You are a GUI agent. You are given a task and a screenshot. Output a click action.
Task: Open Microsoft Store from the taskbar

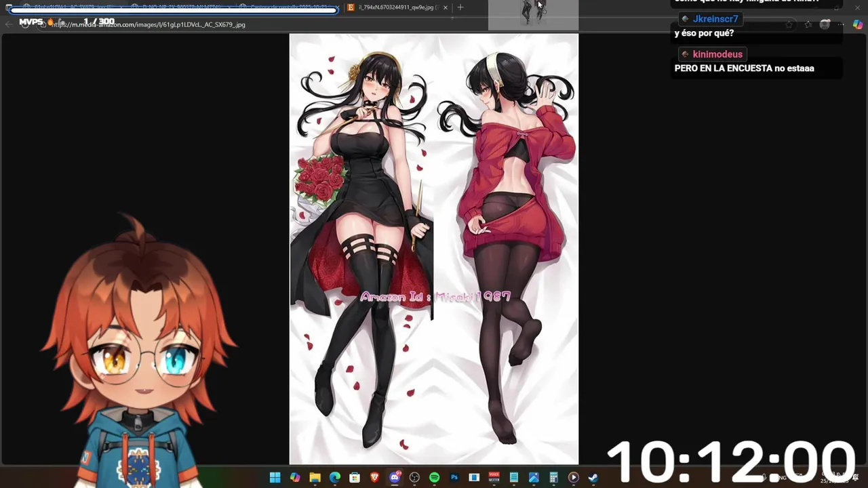pyautogui.click(x=355, y=478)
